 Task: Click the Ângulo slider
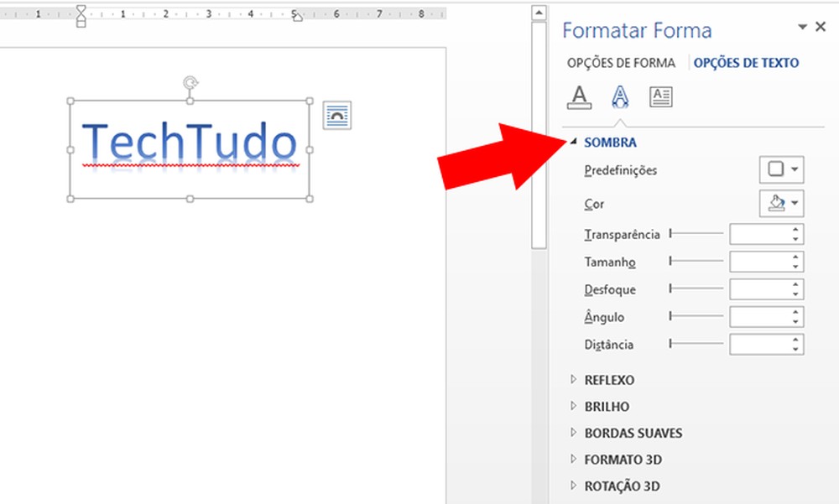(696, 316)
